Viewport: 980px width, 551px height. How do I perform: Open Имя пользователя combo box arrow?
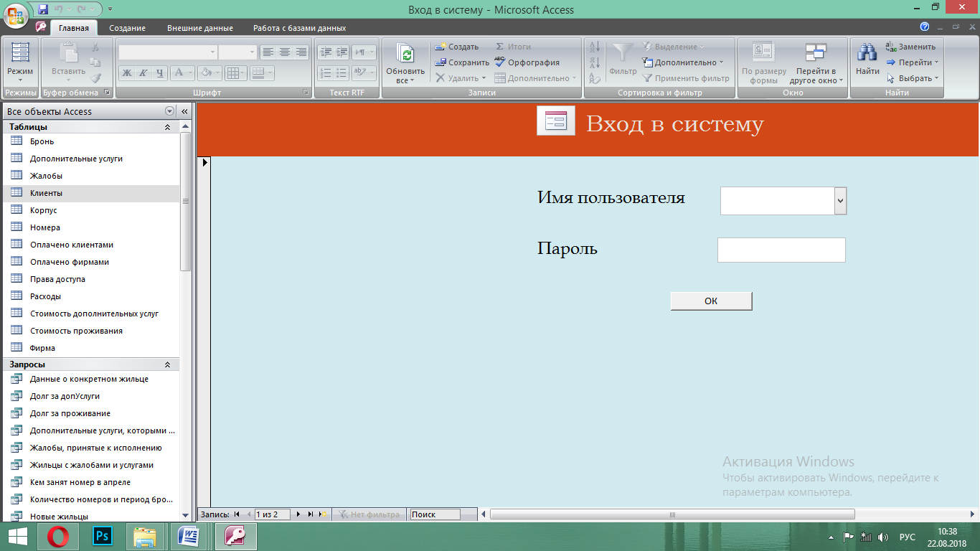point(841,201)
